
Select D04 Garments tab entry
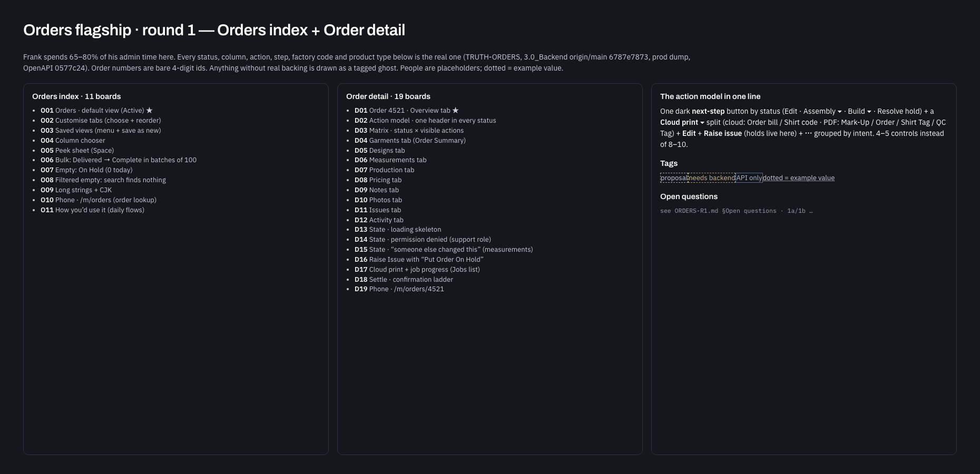tap(410, 141)
